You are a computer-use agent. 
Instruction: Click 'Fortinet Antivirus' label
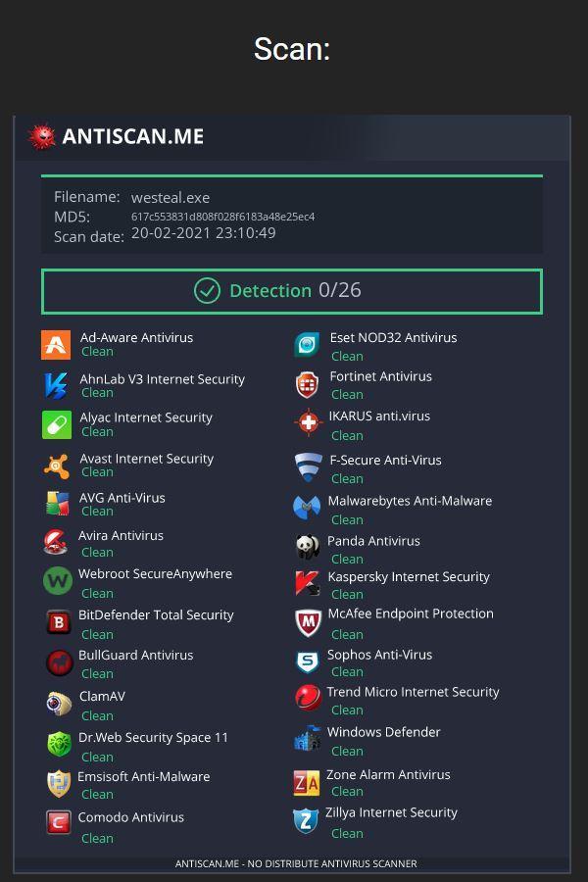click(381, 376)
